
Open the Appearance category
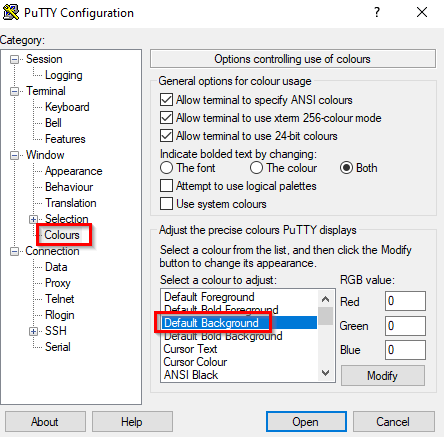(x=74, y=171)
